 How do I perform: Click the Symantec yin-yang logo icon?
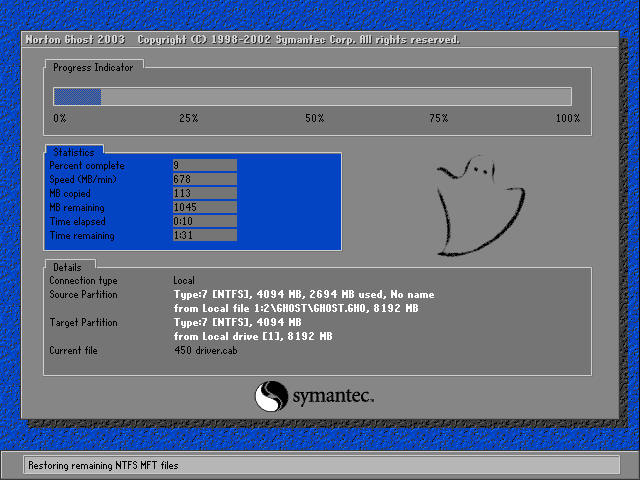pos(271,396)
